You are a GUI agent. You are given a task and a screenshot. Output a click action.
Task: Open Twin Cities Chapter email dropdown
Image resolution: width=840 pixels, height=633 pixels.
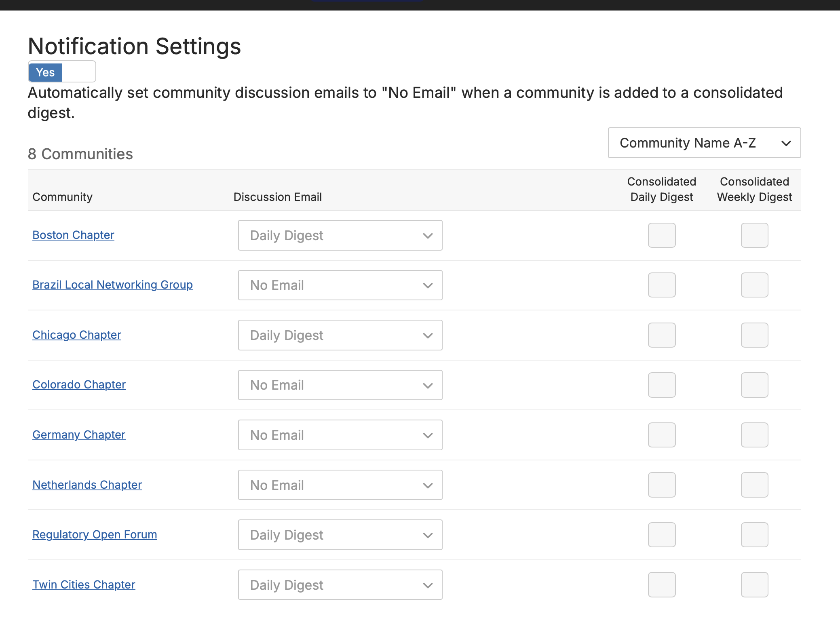click(340, 584)
